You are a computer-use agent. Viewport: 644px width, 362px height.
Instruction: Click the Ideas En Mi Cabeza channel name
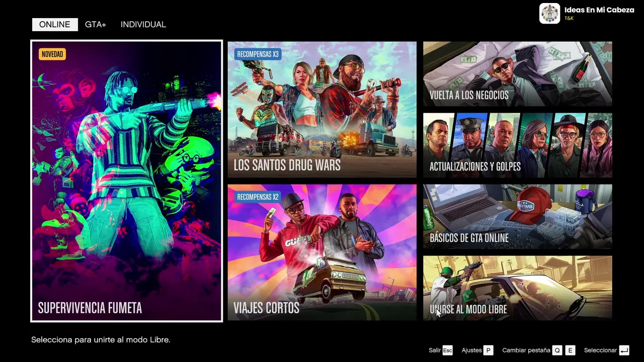pyautogui.click(x=599, y=10)
